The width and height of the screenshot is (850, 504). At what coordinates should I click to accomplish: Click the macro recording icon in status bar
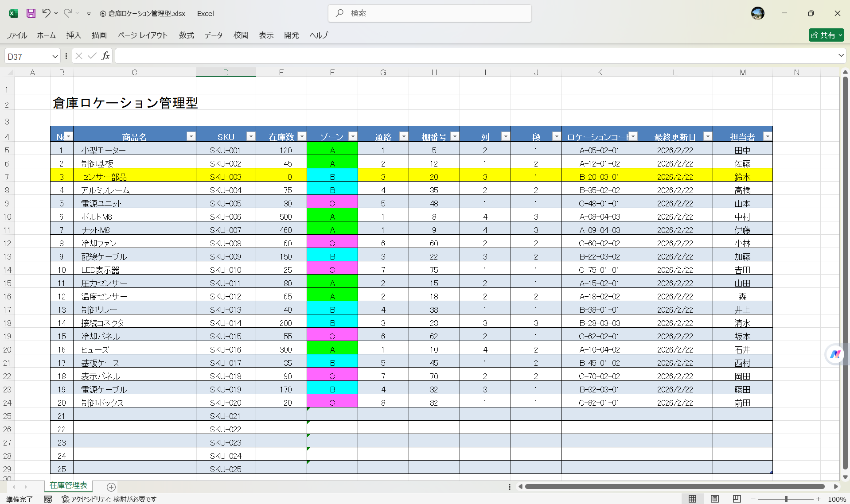click(48, 499)
